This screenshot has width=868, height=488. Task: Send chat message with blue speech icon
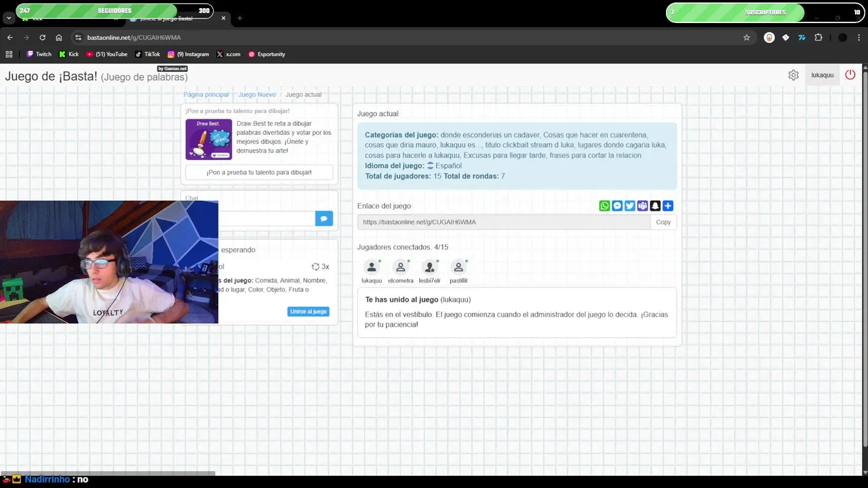(x=324, y=218)
